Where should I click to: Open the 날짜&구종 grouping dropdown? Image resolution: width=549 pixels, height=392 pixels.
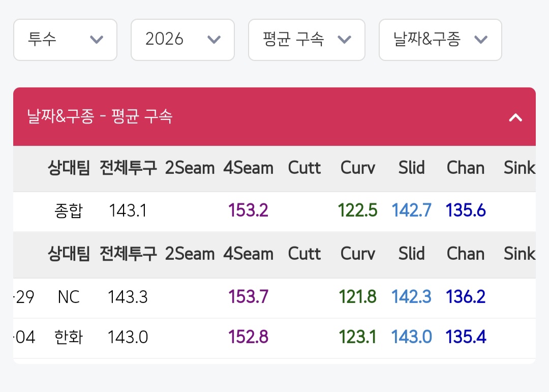(440, 40)
